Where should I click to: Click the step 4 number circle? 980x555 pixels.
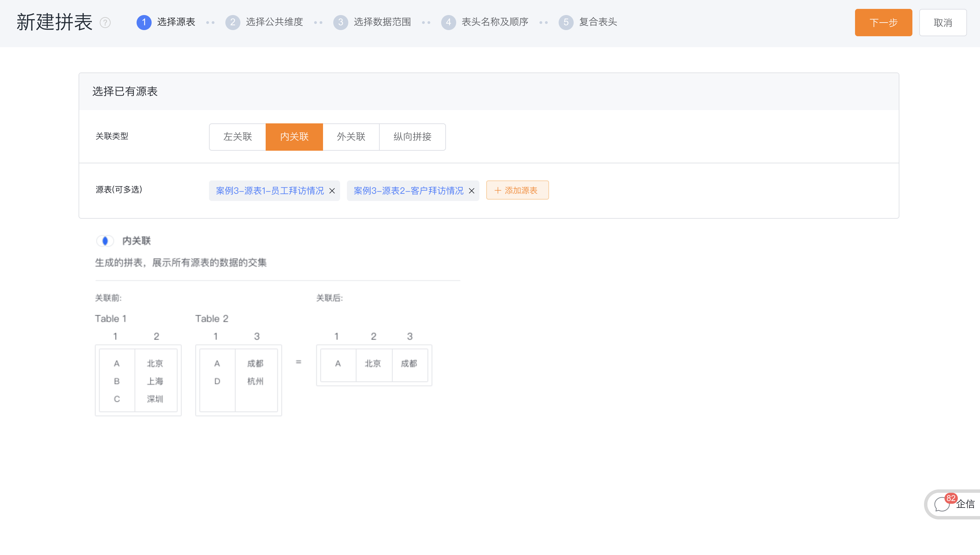(448, 22)
